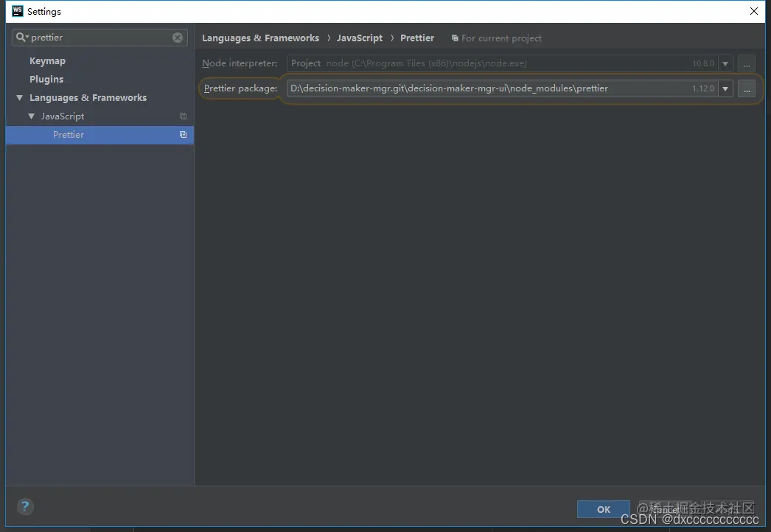Select Languages & Frameworks in the settings tree
This screenshot has width=771, height=532.
[88, 98]
